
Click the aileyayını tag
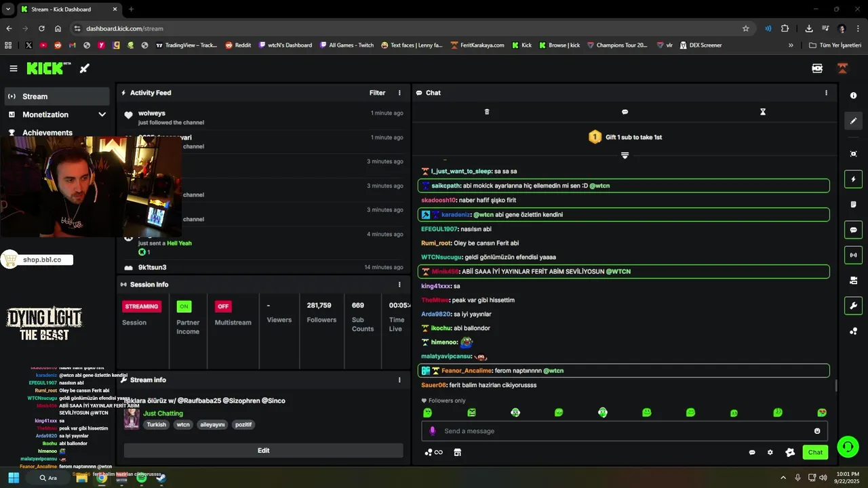coord(212,425)
